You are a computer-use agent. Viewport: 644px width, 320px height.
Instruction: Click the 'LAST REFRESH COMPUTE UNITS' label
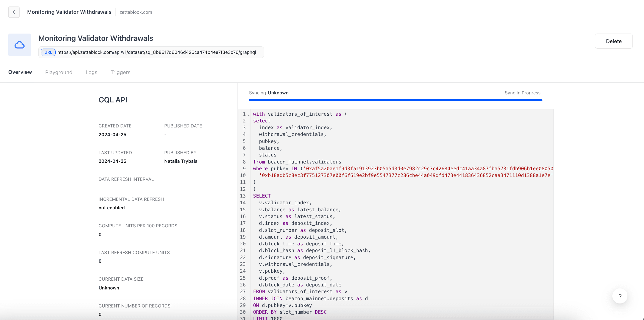134,253
